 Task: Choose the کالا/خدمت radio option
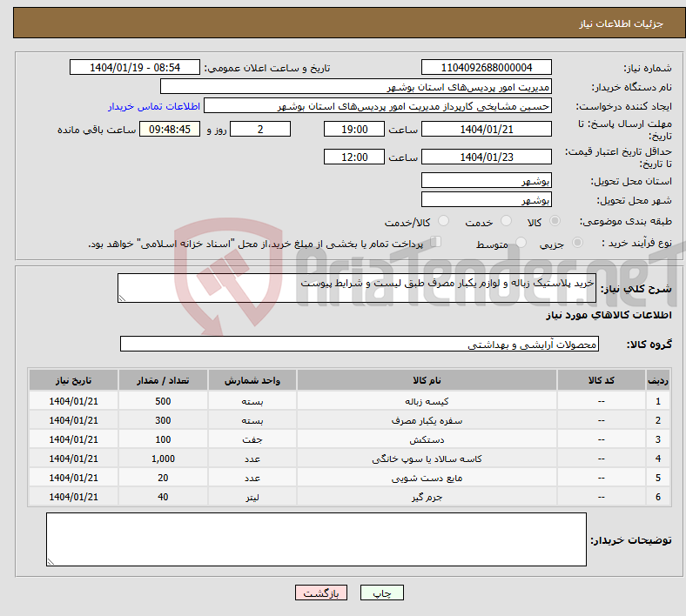click(x=443, y=222)
